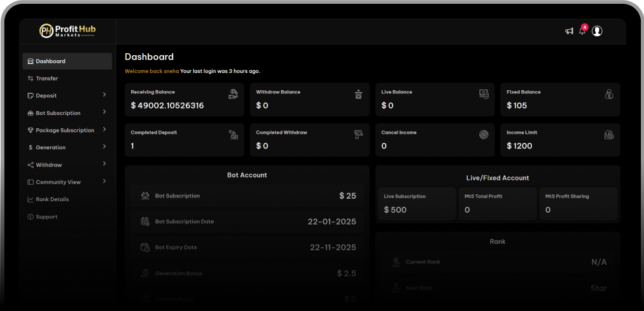Screen dimensions: 644x311
Task: Click the Income Limit card icon
Action: (x=609, y=135)
